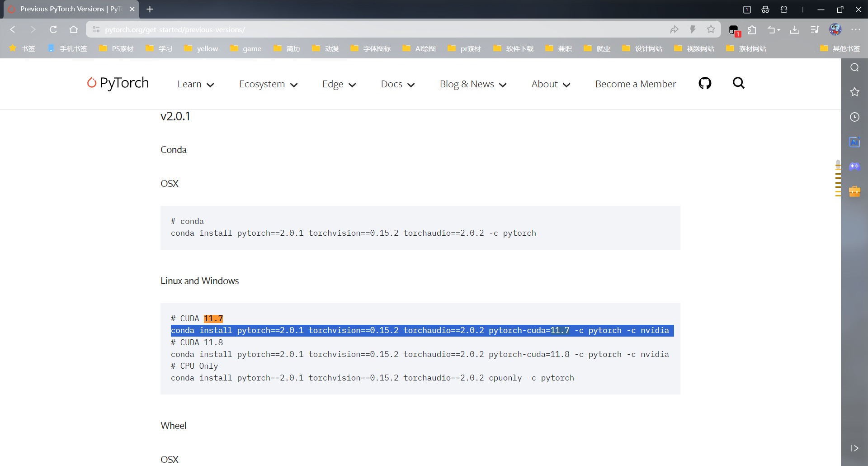Open the 设计网站 bookmark folder
The height and width of the screenshot is (466, 868).
click(642, 48)
